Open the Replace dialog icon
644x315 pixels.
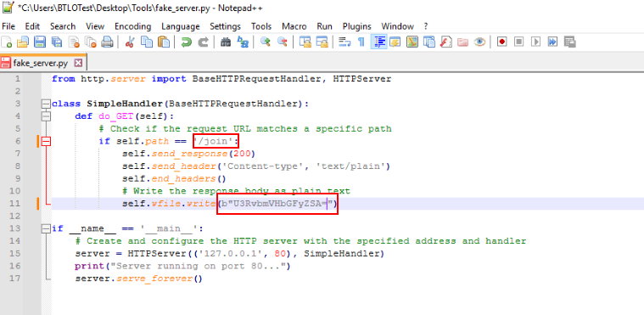click(244, 42)
